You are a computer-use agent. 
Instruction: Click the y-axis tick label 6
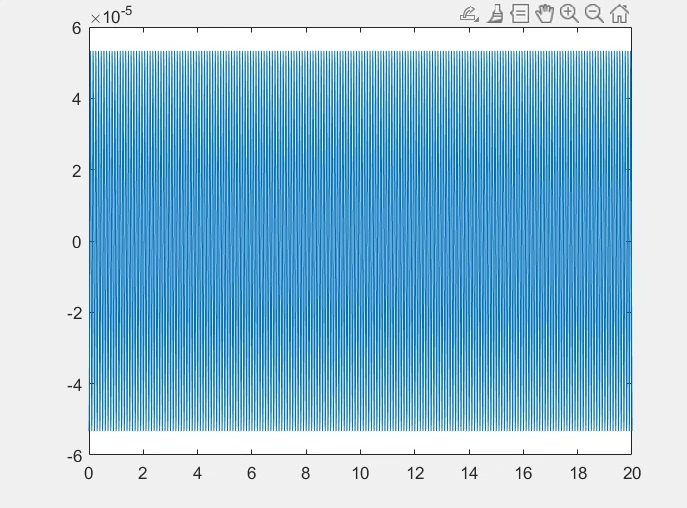click(x=77, y=28)
